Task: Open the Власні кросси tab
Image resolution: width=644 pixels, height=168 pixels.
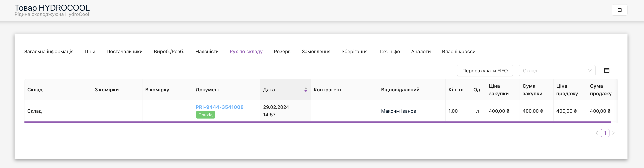Action: (458, 51)
